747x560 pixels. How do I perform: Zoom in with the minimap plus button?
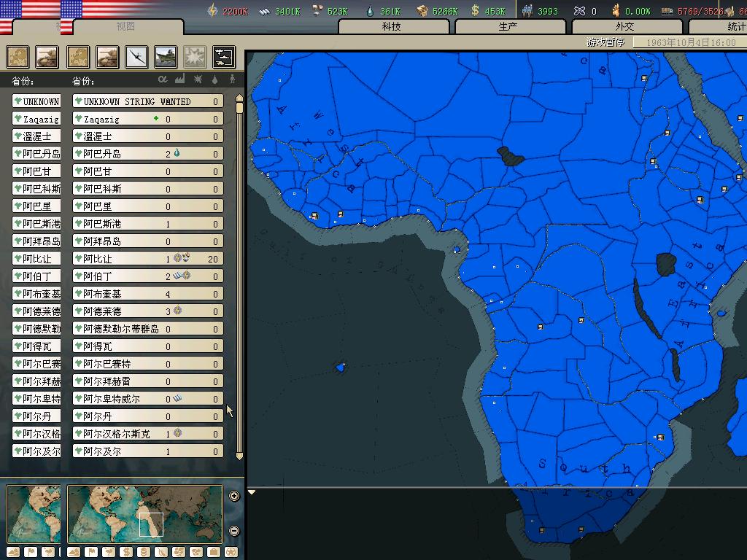click(x=234, y=496)
